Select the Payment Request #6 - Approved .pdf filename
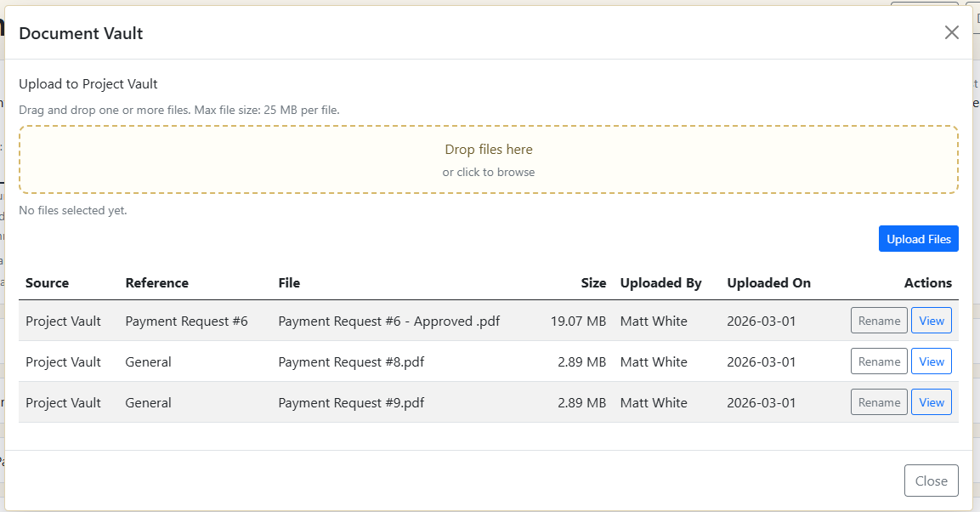The width and height of the screenshot is (980, 512). tap(388, 321)
